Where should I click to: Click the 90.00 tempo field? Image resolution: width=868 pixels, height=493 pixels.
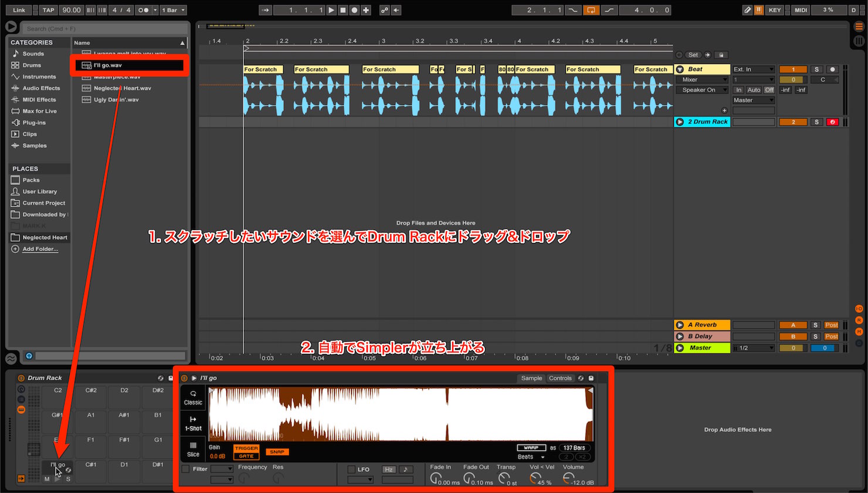(72, 10)
